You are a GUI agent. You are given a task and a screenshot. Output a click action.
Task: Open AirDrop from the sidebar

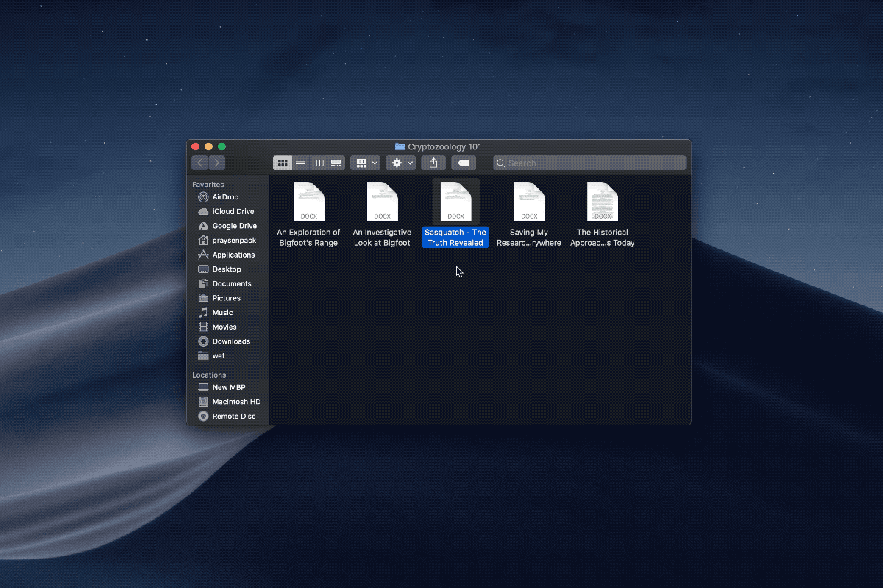(x=225, y=197)
